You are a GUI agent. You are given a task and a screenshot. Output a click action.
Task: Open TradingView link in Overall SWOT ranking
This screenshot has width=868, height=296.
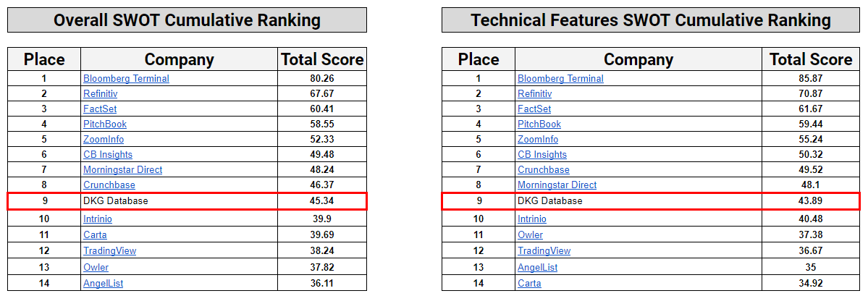click(x=109, y=250)
